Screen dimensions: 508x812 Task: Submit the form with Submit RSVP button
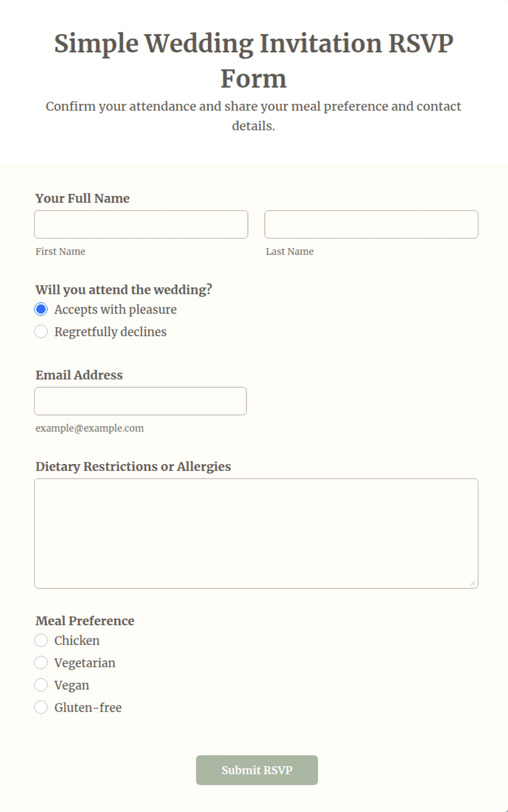click(257, 770)
